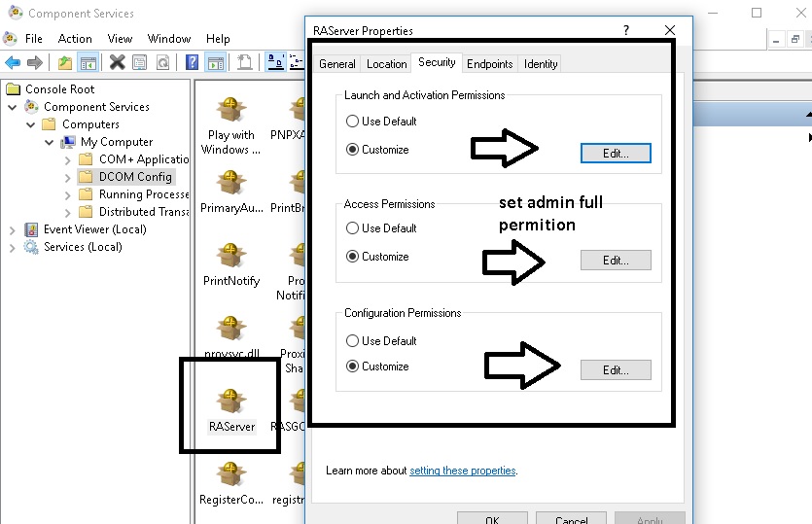
Task: Close the RAServer Properties dialog
Action: 670,30
